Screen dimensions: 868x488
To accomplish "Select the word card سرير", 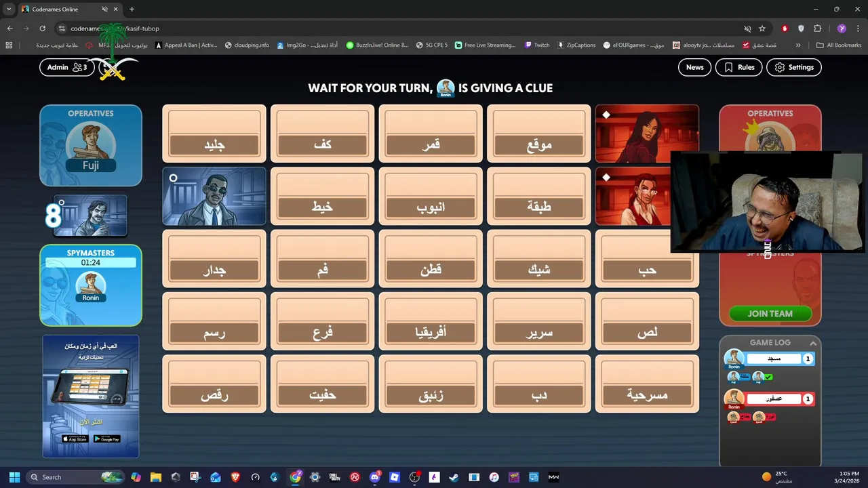I will [539, 321].
